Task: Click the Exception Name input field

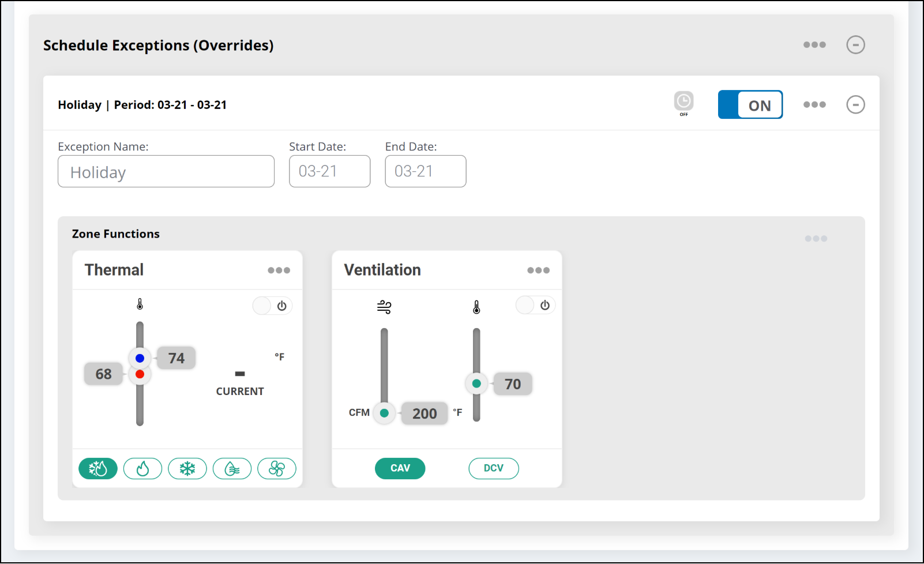Action: coord(166,172)
